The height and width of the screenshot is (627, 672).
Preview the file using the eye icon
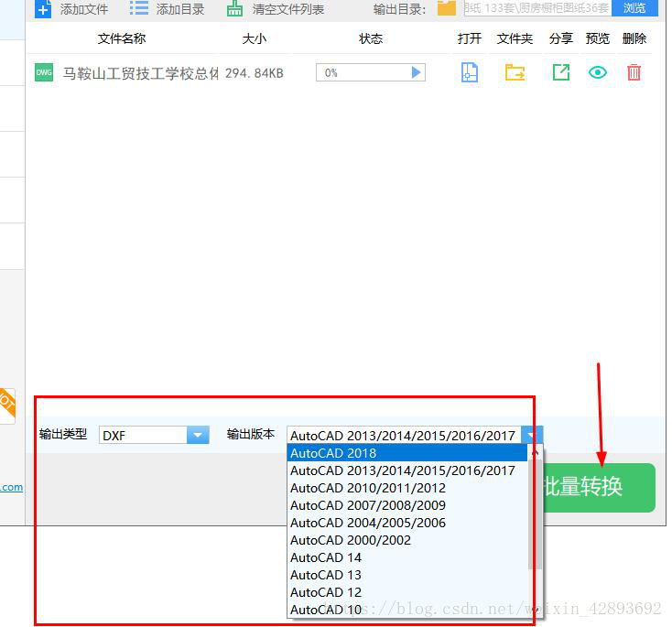pyautogui.click(x=598, y=72)
